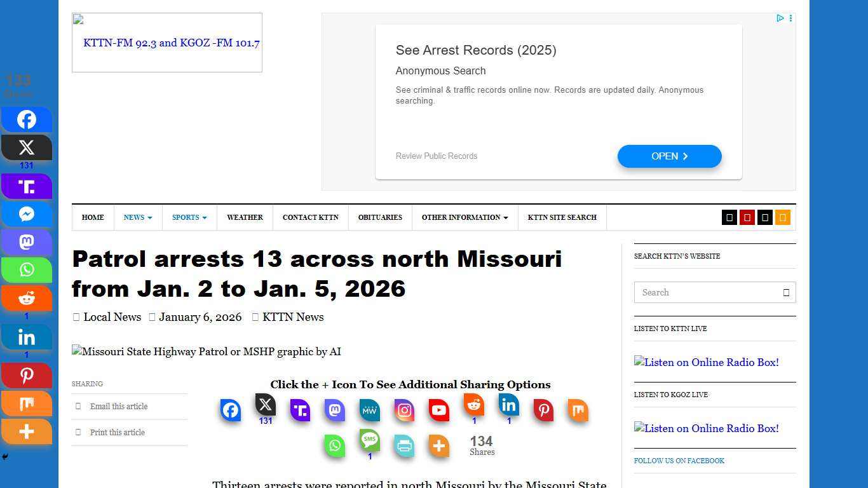
Task: Share the article to Reddit
Action: tap(473, 410)
